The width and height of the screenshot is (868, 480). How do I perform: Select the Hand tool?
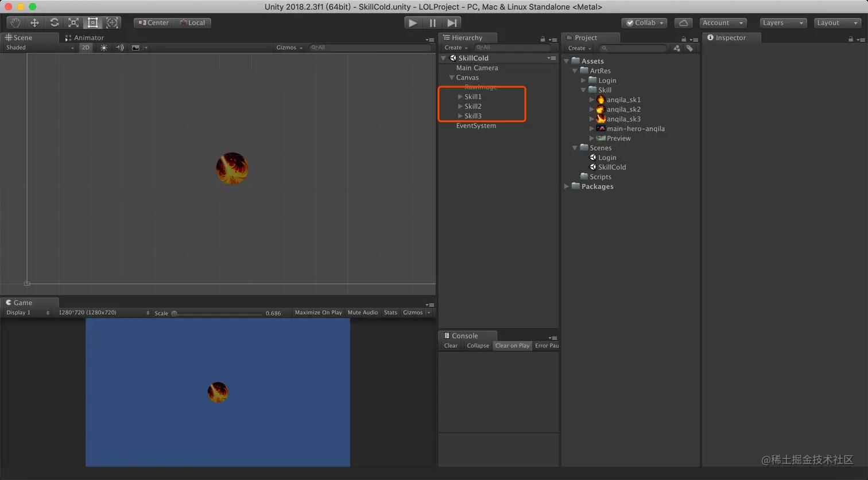[x=15, y=22]
